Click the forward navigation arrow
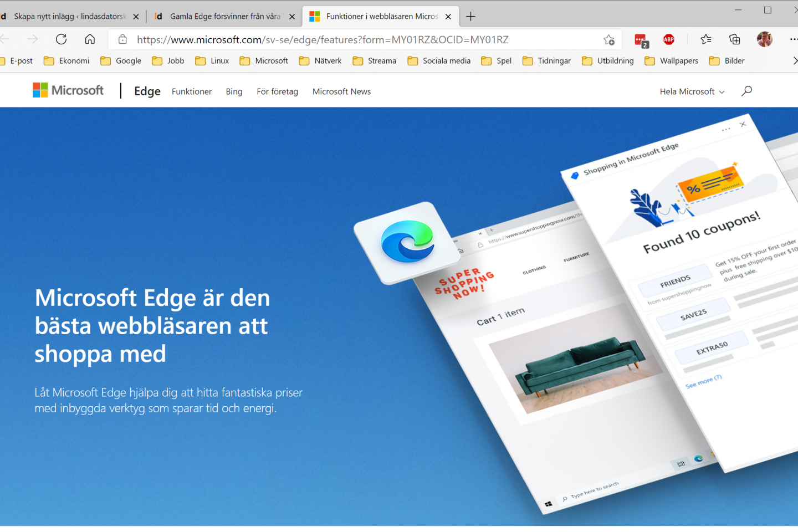 (33, 39)
